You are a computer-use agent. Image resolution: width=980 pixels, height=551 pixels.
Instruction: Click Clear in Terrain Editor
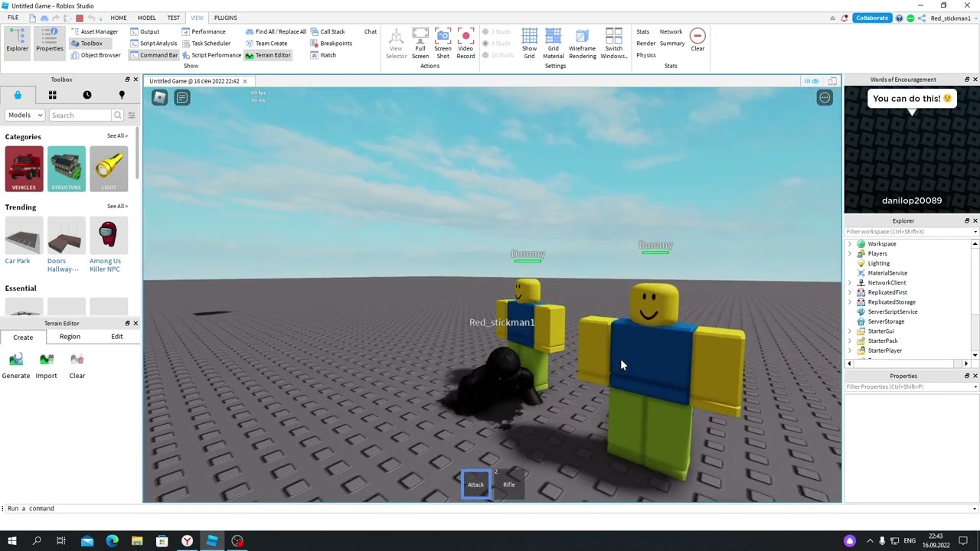[x=77, y=366]
